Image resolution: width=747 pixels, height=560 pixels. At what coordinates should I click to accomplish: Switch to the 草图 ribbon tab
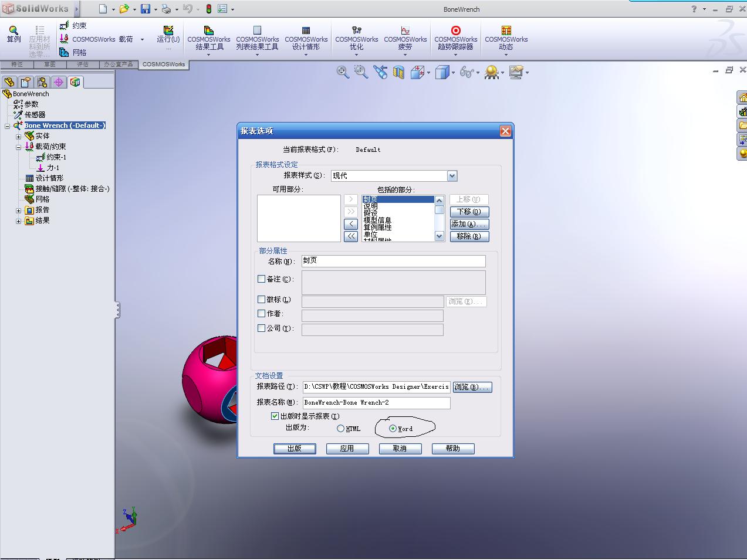click(x=49, y=65)
